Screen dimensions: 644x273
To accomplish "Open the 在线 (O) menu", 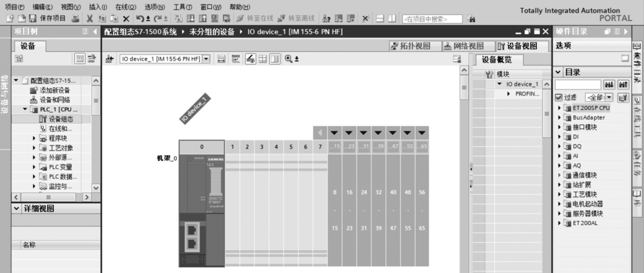I will tap(125, 7).
